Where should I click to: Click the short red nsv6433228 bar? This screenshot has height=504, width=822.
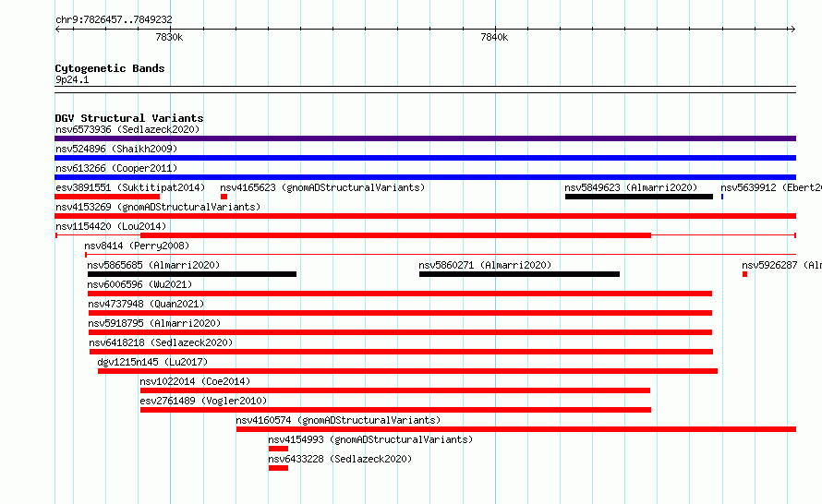pyautogui.click(x=278, y=468)
